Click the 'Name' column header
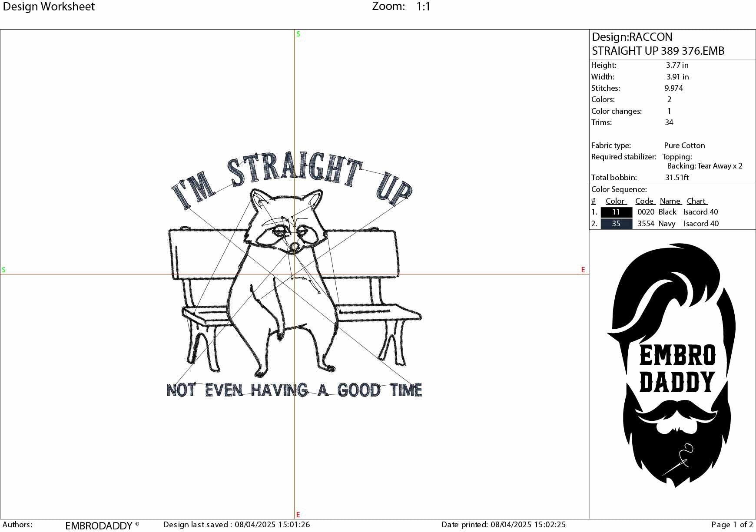Viewport: 756px width, 532px height. pyautogui.click(x=670, y=201)
